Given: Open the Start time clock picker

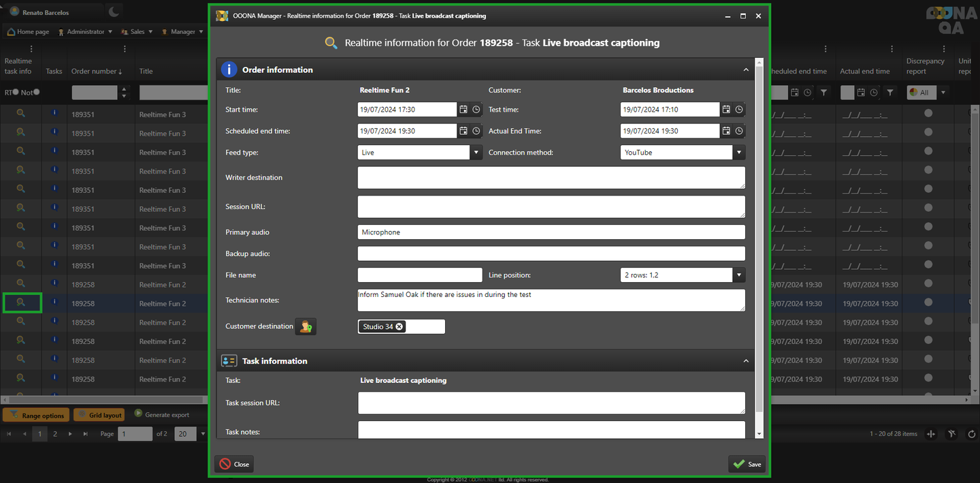Looking at the screenshot, I should pyautogui.click(x=476, y=110).
